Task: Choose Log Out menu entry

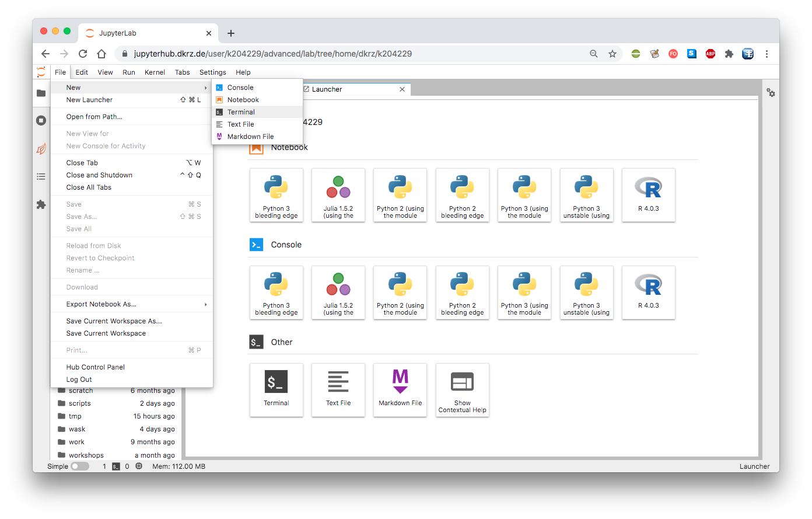Action: point(132,379)
